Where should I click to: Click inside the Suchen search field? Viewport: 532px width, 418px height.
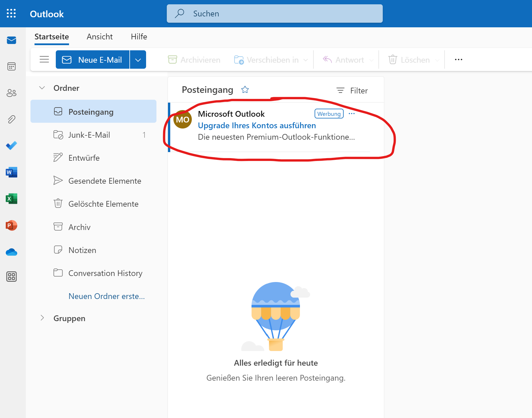(x=274, y=14)
